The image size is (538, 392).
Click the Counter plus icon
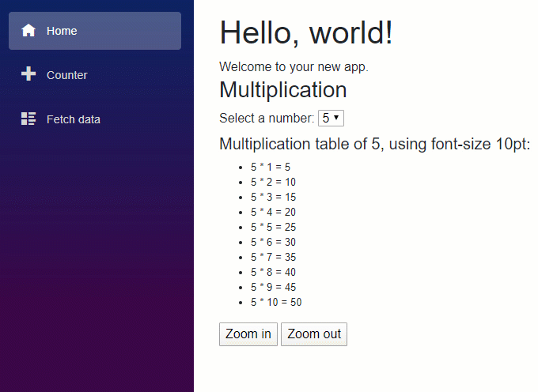pyautogui.click(x=28, y=74)
